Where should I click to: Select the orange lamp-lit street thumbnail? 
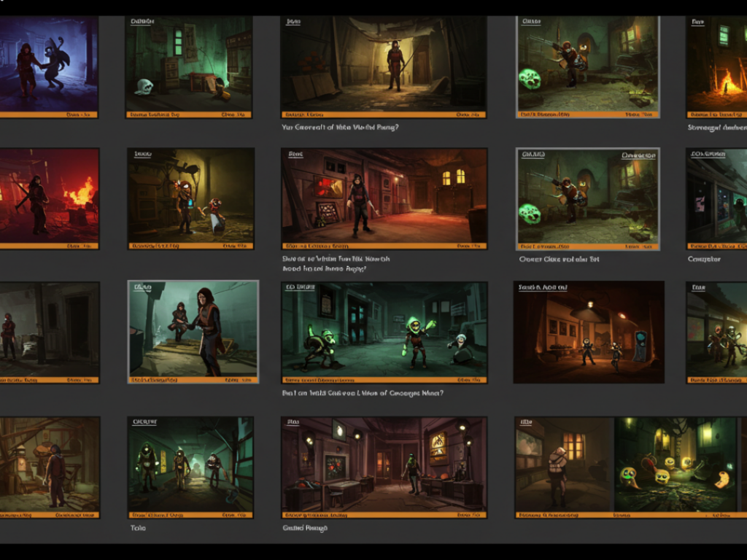coord(589,332)
